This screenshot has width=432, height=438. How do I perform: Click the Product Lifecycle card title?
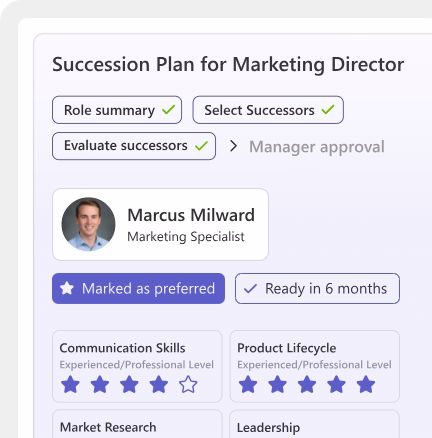287,348
